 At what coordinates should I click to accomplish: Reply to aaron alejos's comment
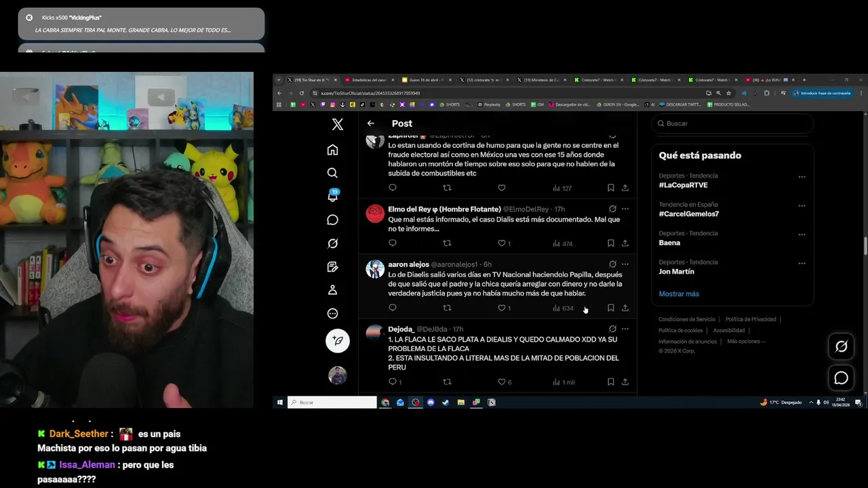point(393,308)
